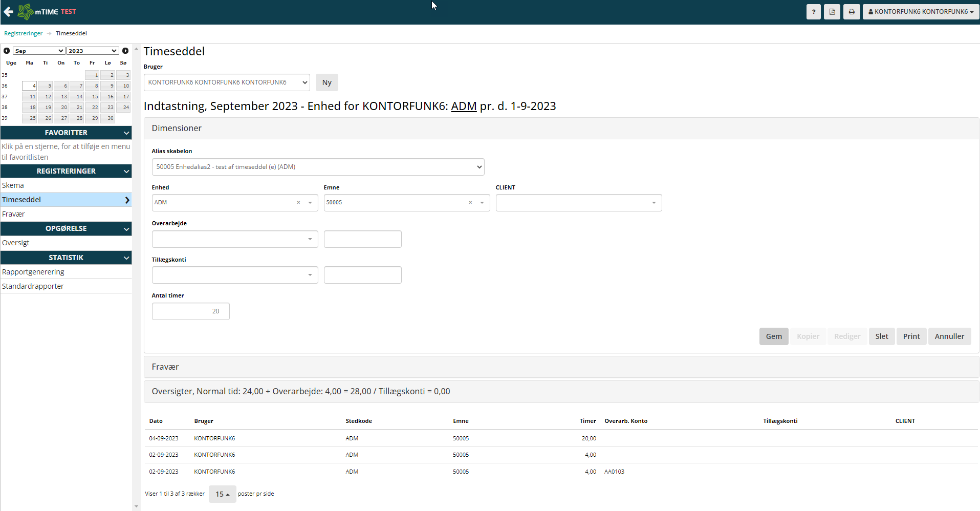Open the KONTORFUNK6 user account dropdown

coord(920,11)
